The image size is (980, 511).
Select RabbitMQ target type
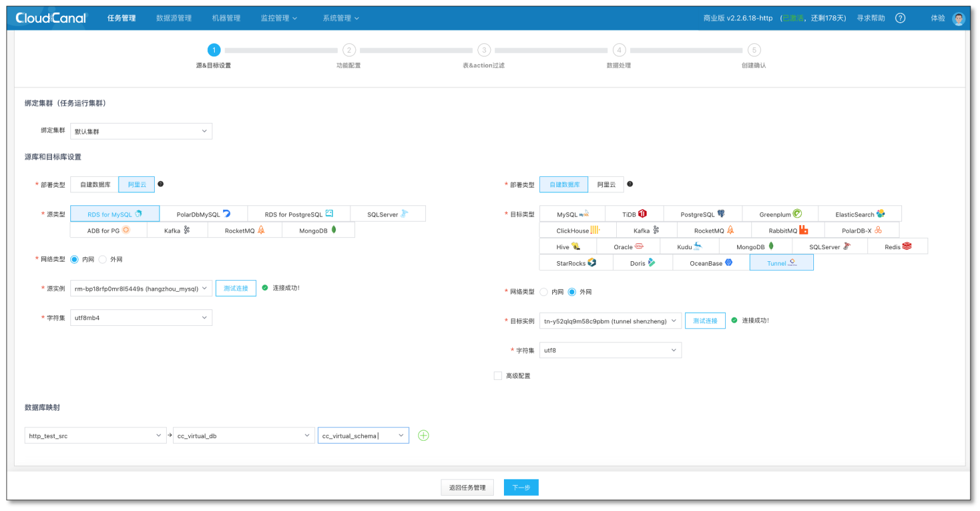click(x=788, y=230)
